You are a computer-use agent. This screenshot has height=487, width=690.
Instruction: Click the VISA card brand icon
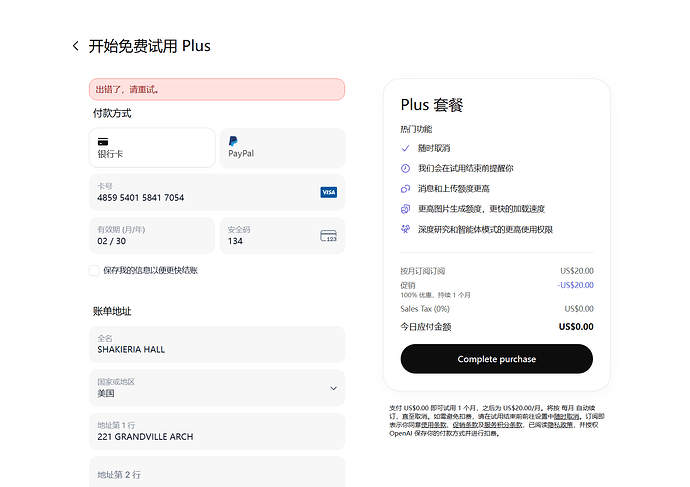329,192
